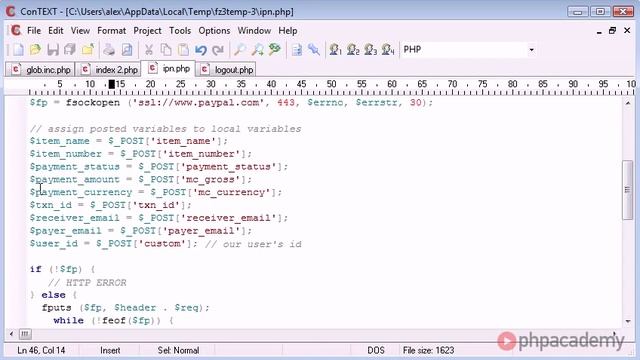Open the View menu
Screen dimensions: 640x360
tap(80, 31)
